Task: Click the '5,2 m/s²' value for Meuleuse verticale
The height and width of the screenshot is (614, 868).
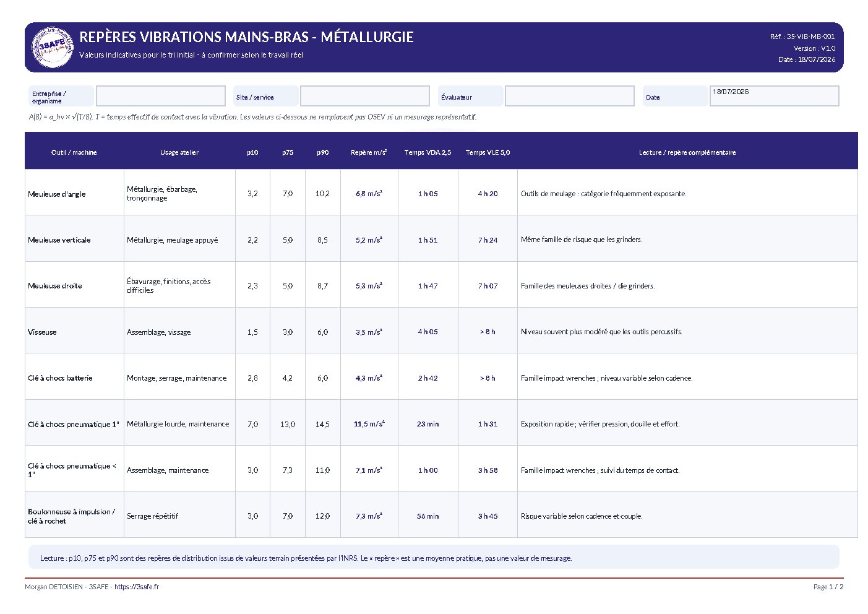Action: (x=369, y=240)
